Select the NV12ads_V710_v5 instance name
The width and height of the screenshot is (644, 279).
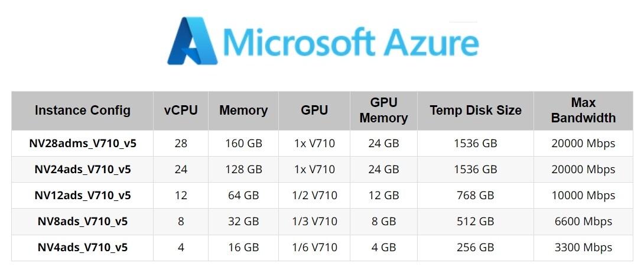pyautogui.click(x=83, y=196)
